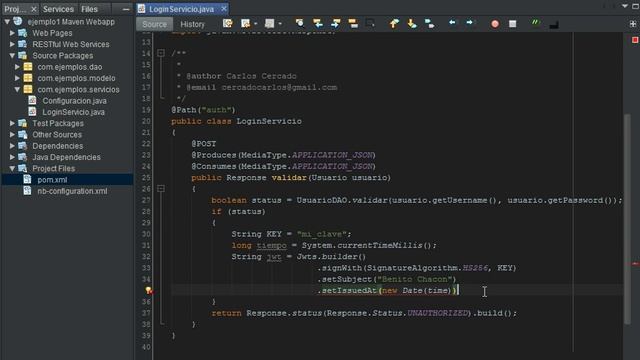Click the Comment lines icon

click(535, 23)
